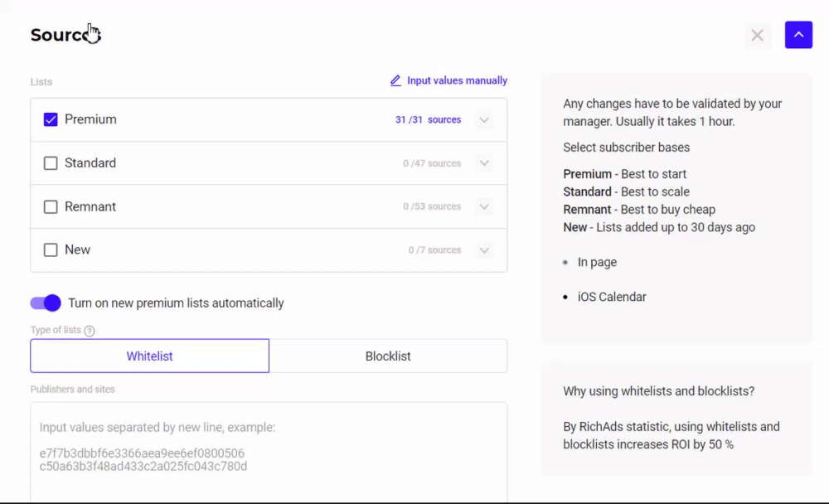Viewport: 829px width, 504px height.
Task: Click the 0/47 sources count on Standard
Action: [x=432, y=163]
